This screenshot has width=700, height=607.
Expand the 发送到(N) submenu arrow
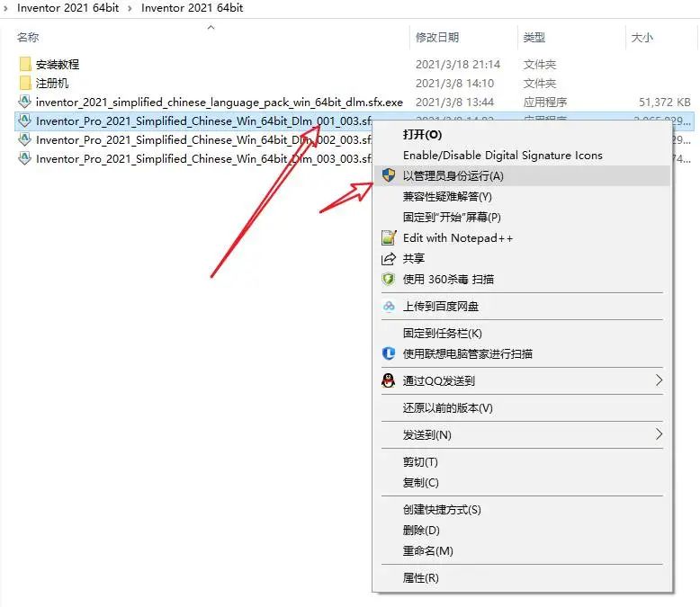659,434
